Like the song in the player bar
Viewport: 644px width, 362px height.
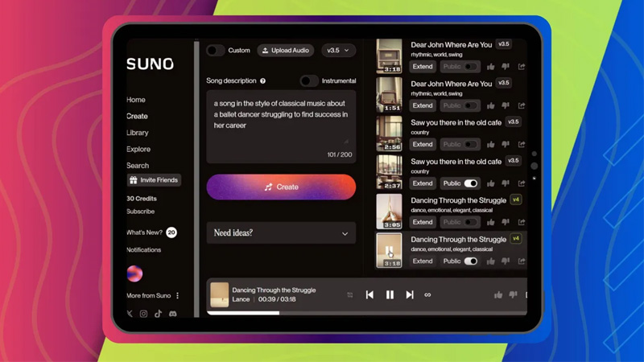pos(498,295)
